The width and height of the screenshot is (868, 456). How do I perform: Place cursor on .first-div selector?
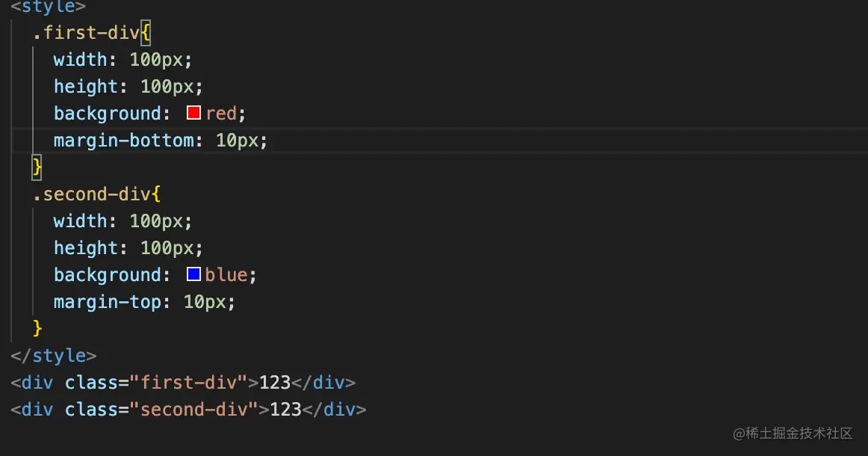coord(86,33)
